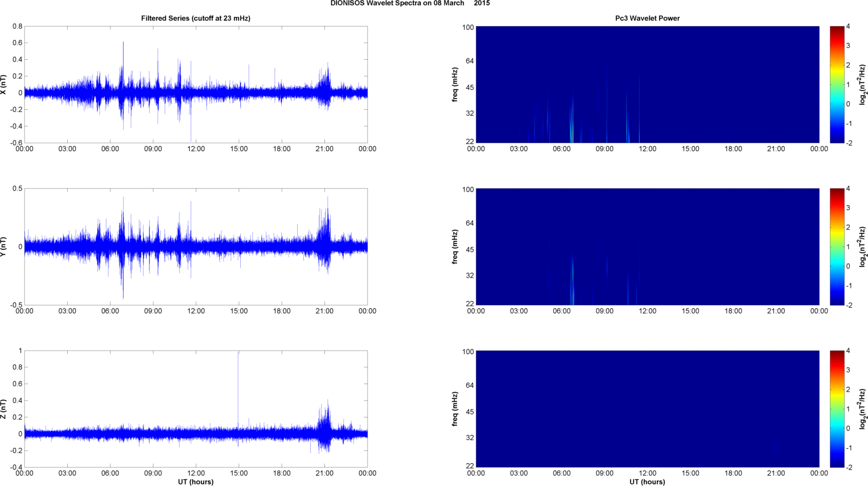
Task: Click the -0.5 tick on the Y (nT) axis
Action: (x=16, y=305)
